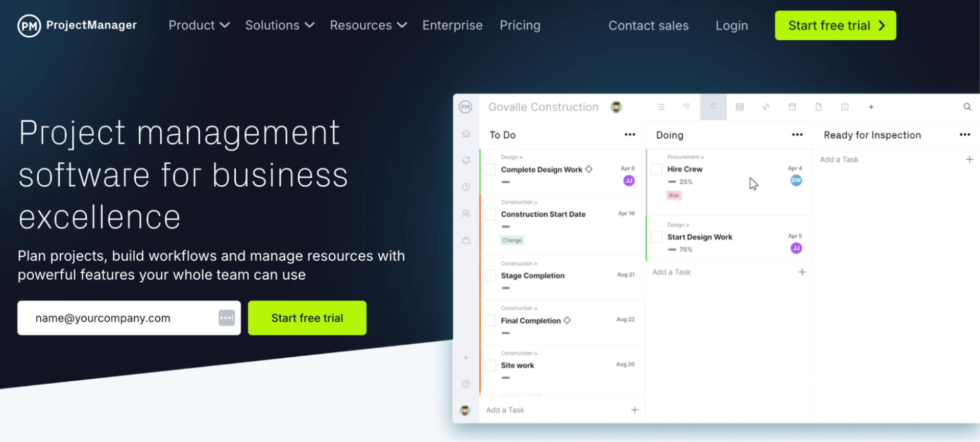
Task: Switch to the board view icon
Action: coord(687,107)
